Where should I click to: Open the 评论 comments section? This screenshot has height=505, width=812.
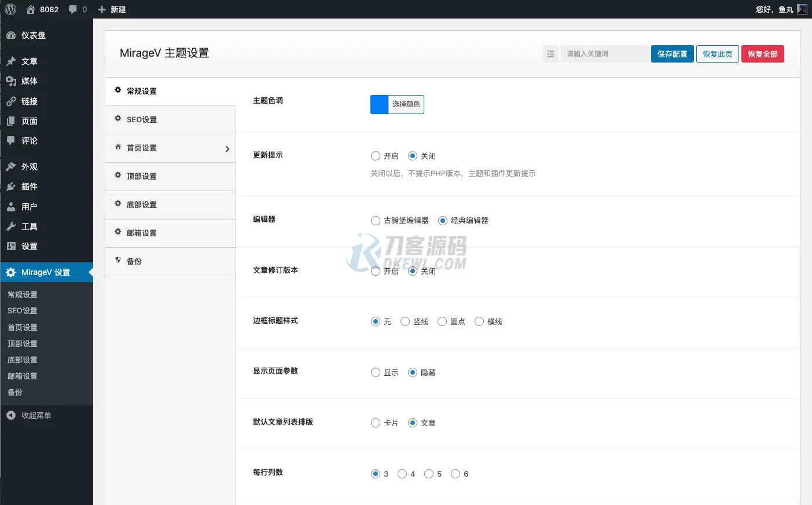click(29, 141)
